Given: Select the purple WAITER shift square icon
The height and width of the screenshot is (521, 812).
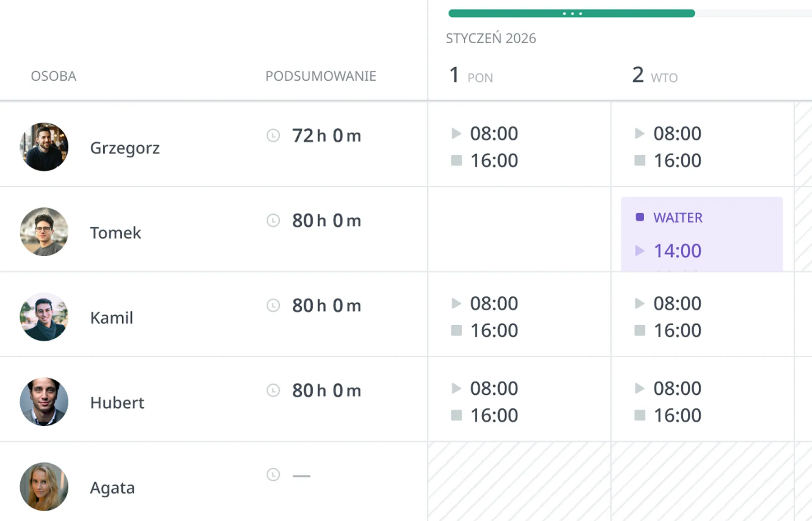Looking at the screenshot, I should [x=640, y=217].
